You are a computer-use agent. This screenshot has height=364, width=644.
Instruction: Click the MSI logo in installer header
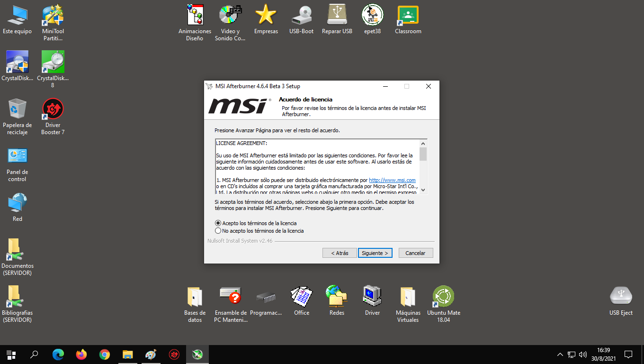pyautogui.click(x=240, y=106)
